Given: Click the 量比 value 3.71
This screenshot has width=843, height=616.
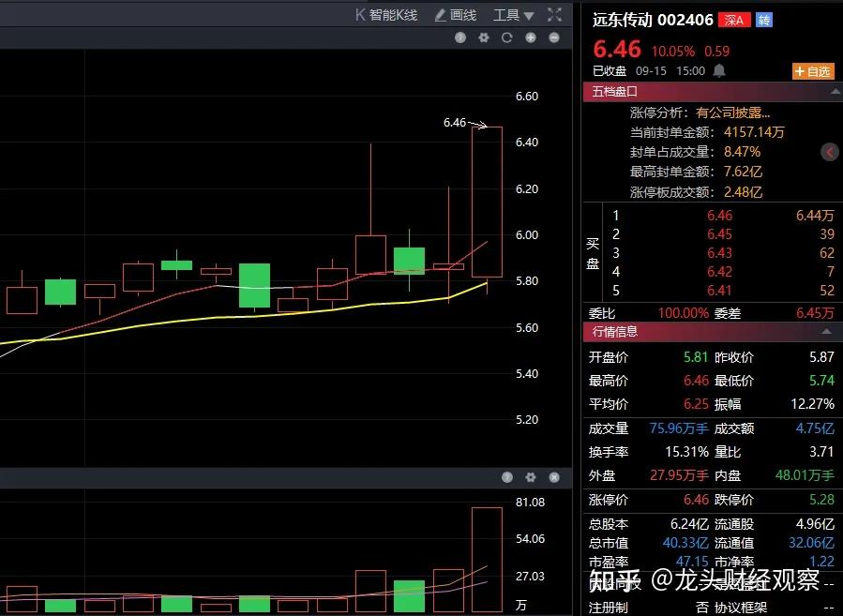Looking at the screenshot, I should 821,452.
